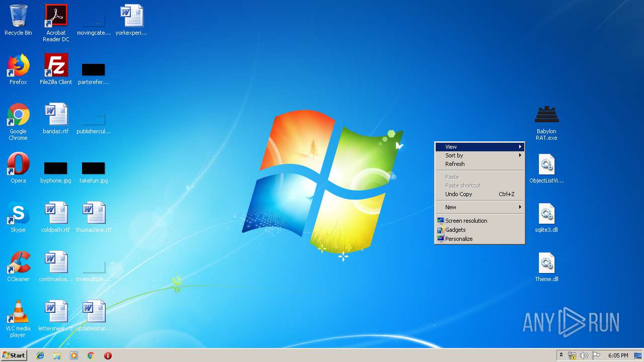Image resolution: width=644 pixels, height=362 pixels.
Task: Open Screen resolution from context menu
Action: [x=480, y=221]
